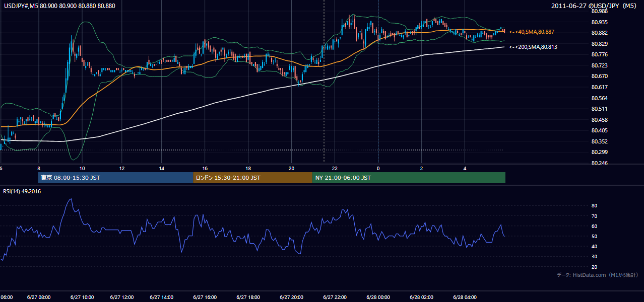Click hour label 10 under price chart
This screenshot has height=302, width=644.
[x=82, y=168]
